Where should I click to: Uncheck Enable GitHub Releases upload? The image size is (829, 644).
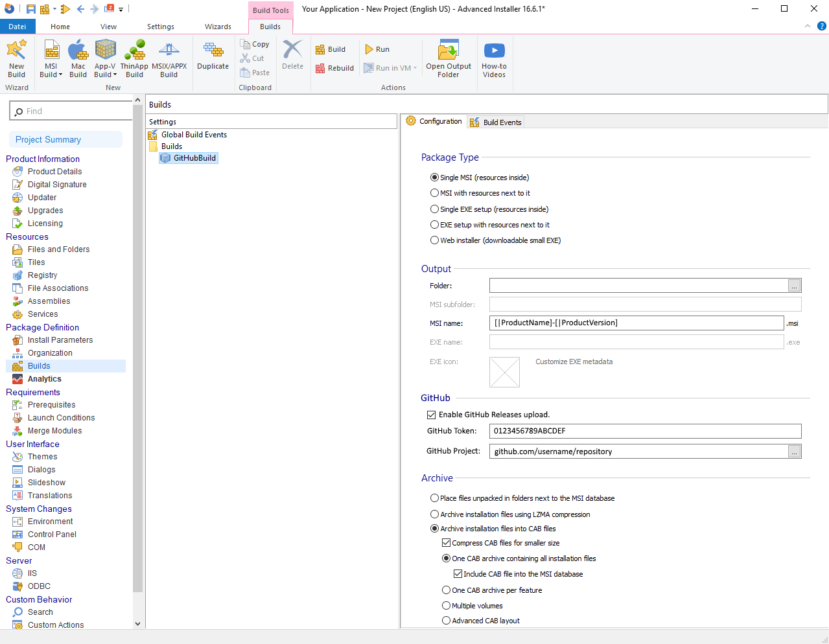432,415
